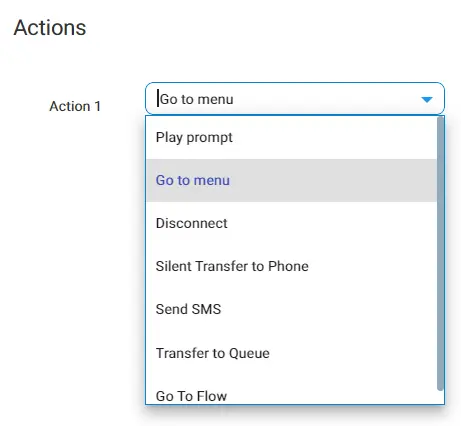Click the Actions section heading
This screenshot has height=426, width=461.
pos(50,27)
